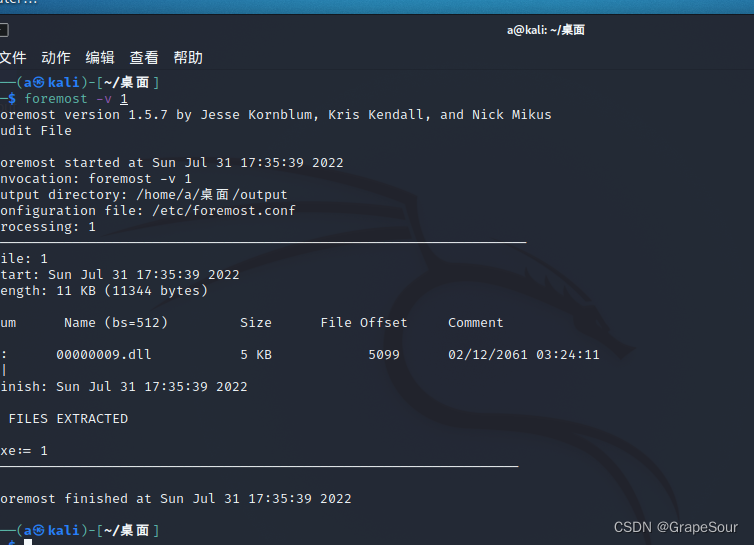Click the offset value 5099
754x545 pixels.
coord(384,355)
